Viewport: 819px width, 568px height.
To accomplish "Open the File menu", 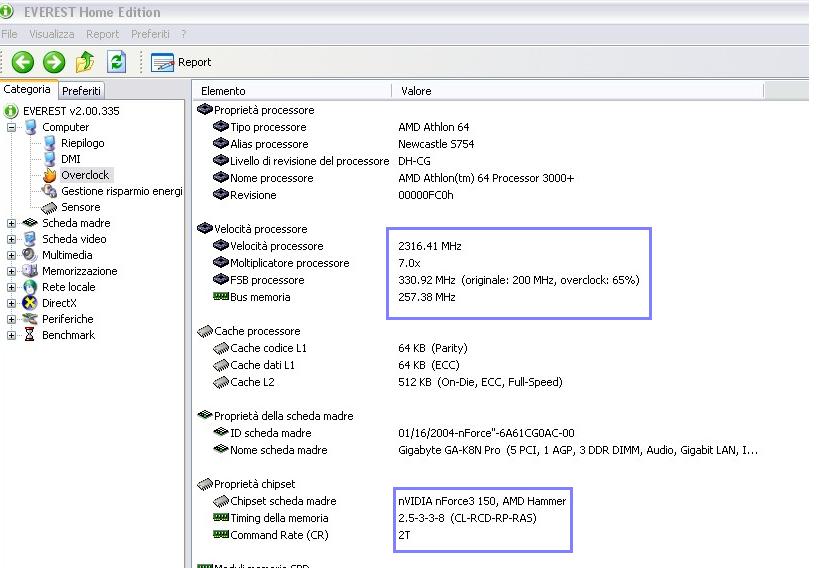I will tap(9, 34).
